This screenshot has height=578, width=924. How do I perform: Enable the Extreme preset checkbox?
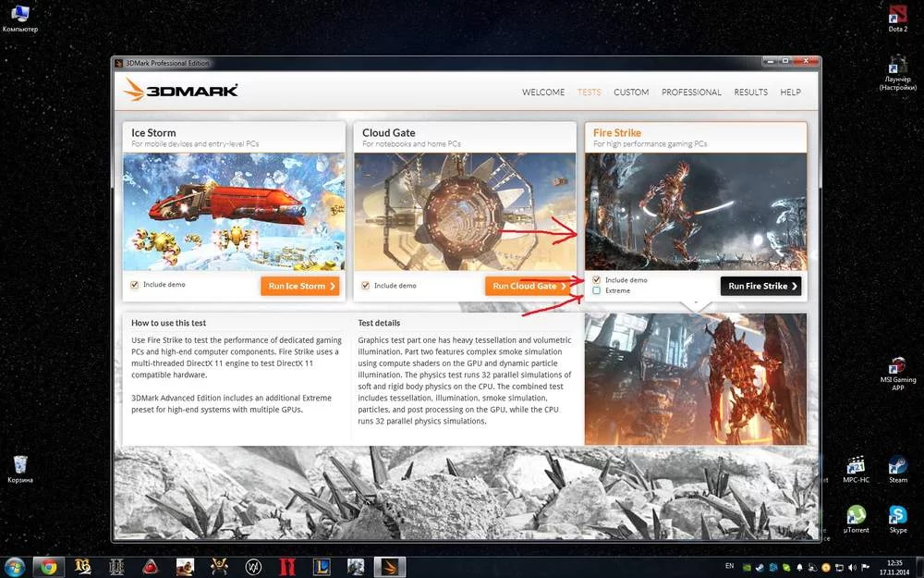pos(596,290)
